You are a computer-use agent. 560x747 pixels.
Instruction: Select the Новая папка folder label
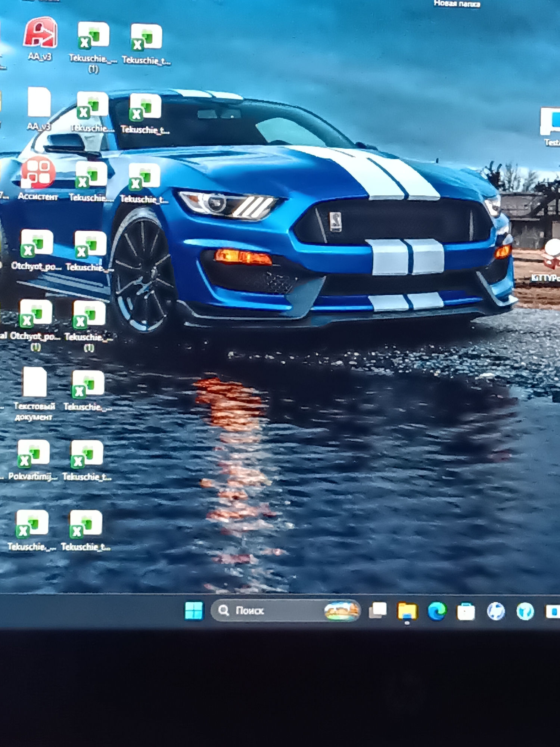[x=457, y=4]
